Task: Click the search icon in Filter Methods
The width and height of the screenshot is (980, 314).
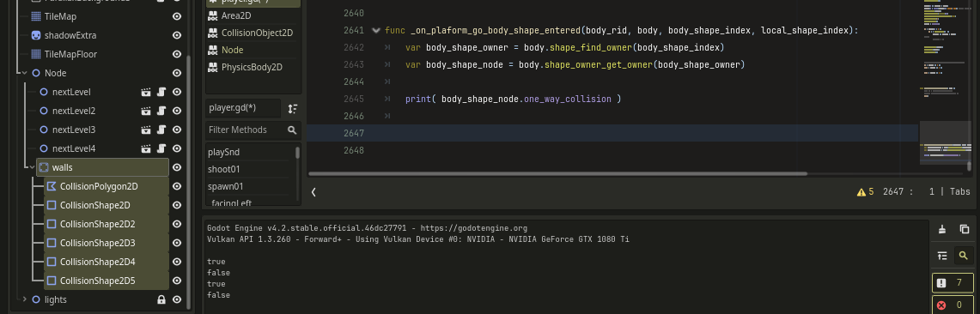Action: (292, 130)
